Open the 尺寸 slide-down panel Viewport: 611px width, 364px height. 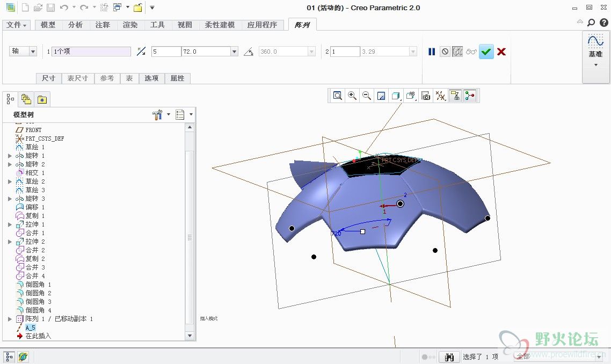coord(48,78)
